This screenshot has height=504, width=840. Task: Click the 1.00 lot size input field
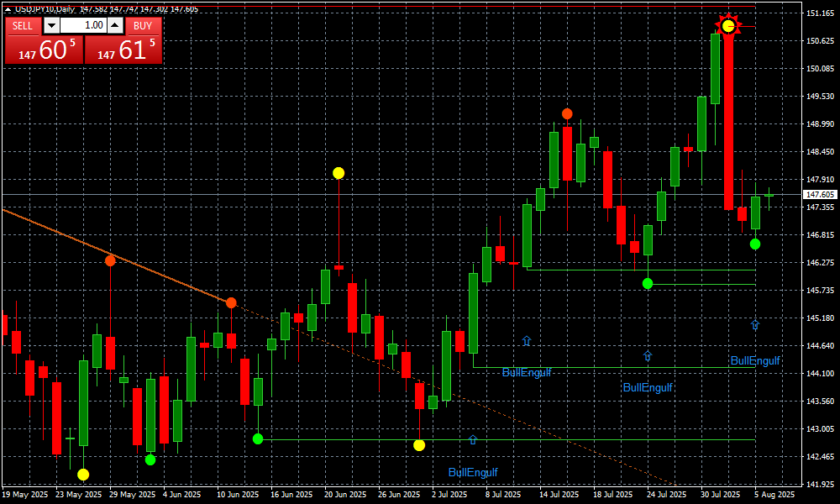[83, 25]
